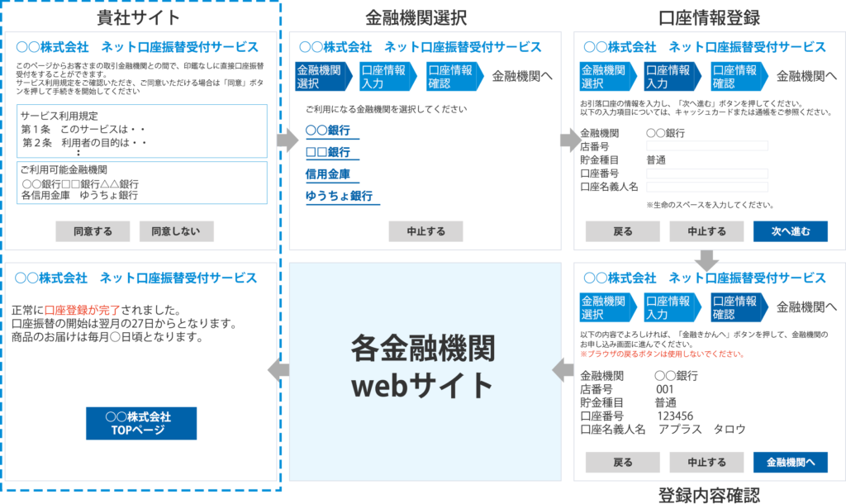Click the 口座情報登録 heading
846x504 pixels.
(708, 17)
